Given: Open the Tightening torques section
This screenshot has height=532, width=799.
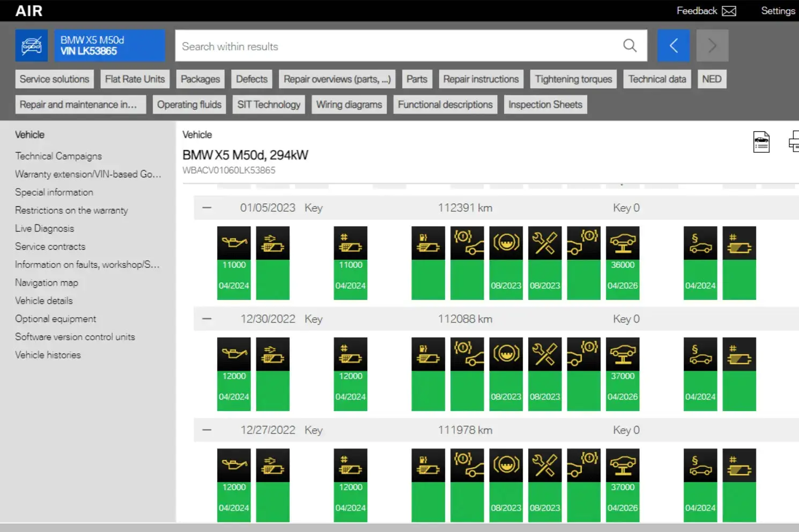Looking at the screenshot, I should (573, 79).
